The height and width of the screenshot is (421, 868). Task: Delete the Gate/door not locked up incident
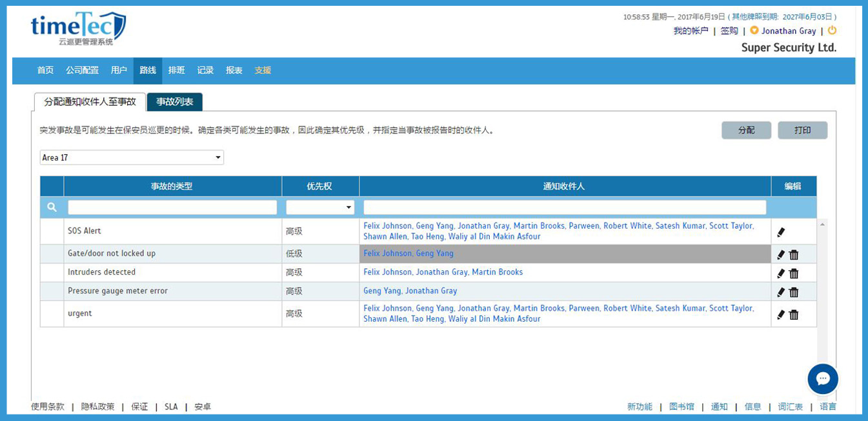click(x=794, y=255)
